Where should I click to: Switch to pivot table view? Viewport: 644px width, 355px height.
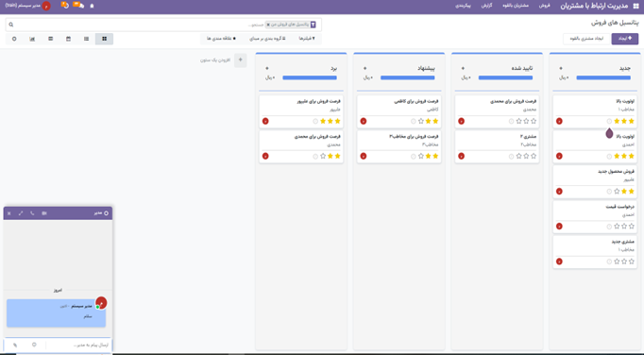50,39
